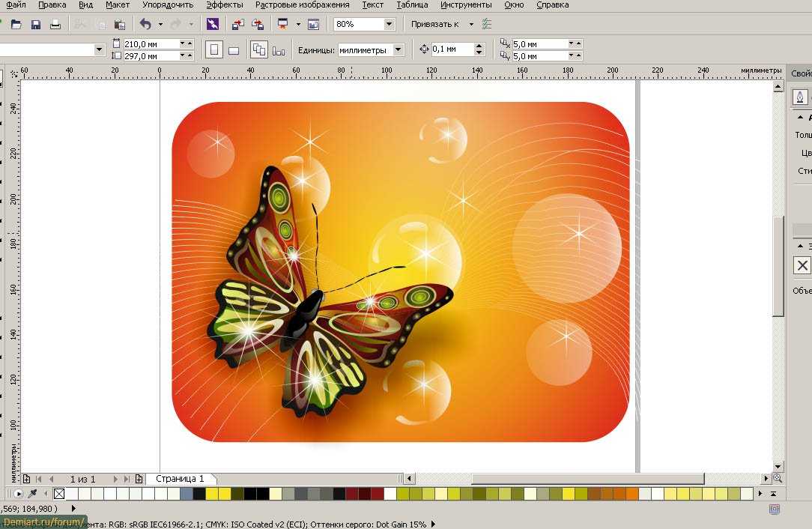Undo the last action with the Undo arrow
812x529 pixels.
click(145, 24)
